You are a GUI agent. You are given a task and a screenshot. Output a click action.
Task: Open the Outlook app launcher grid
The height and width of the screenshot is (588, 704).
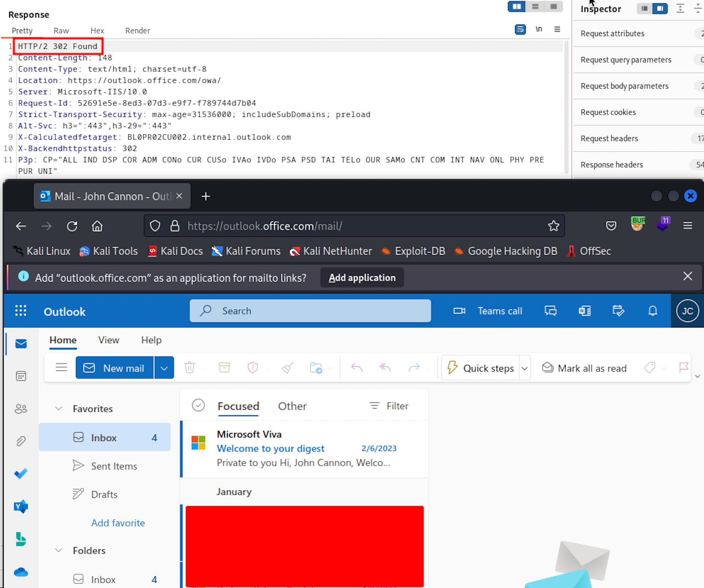pos(21,311)
